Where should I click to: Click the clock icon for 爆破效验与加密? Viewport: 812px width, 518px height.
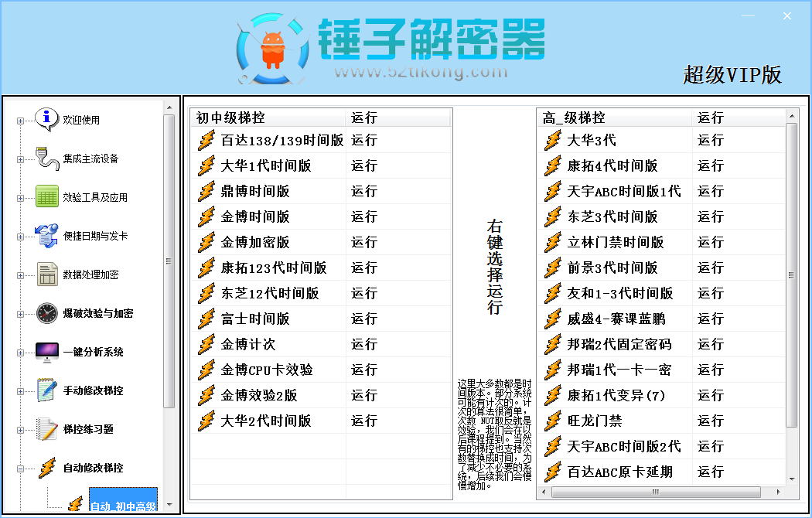47,313
